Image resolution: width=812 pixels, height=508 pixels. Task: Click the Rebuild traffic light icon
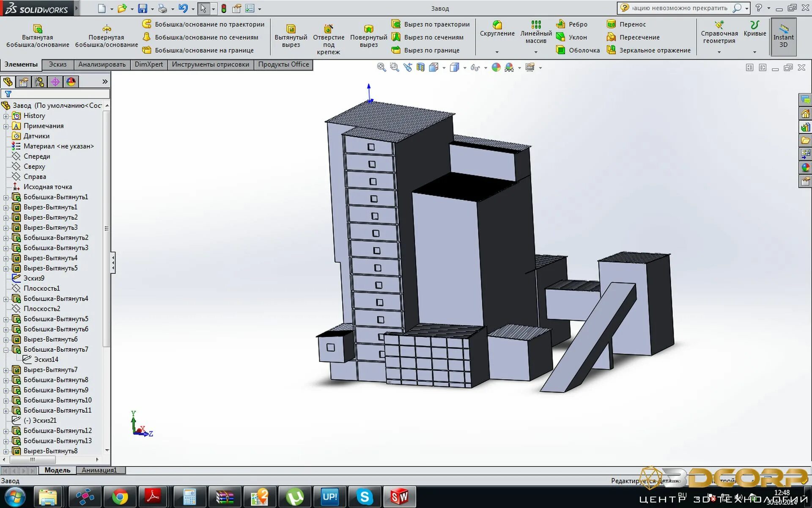point(224,8)
